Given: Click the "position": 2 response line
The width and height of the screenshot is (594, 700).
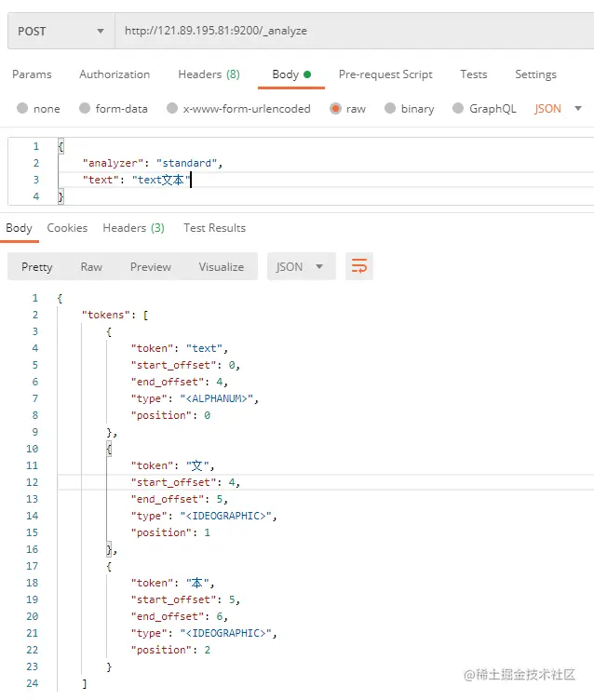Looking at the screenshot, I should click(x=170, y=650).
